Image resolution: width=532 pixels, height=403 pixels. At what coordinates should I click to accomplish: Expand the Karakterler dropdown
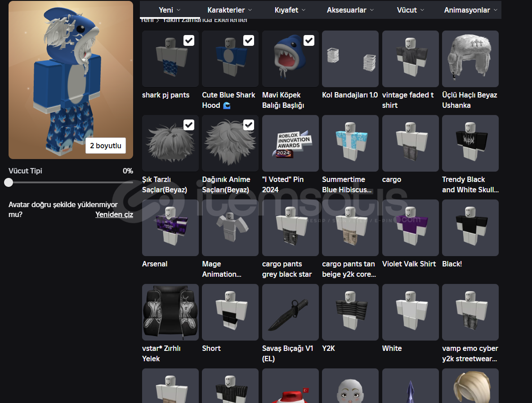pos(230,10)
